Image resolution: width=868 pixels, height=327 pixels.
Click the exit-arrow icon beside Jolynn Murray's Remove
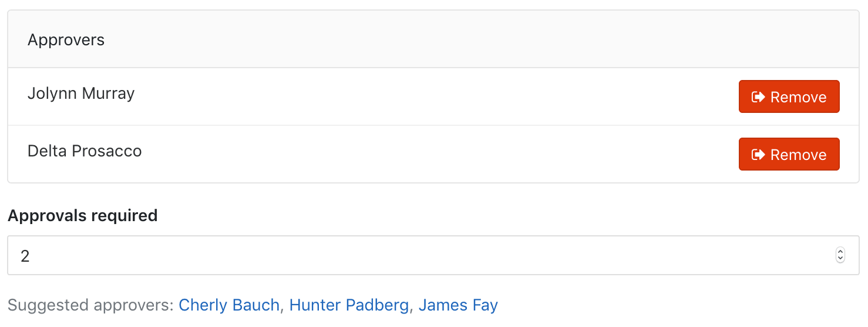coord(758,97)
